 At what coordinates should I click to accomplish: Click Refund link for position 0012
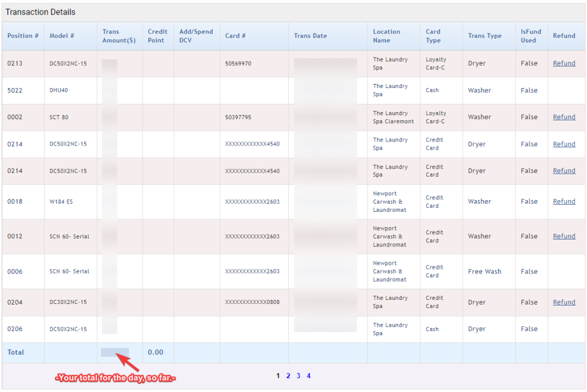coord(564,236)
